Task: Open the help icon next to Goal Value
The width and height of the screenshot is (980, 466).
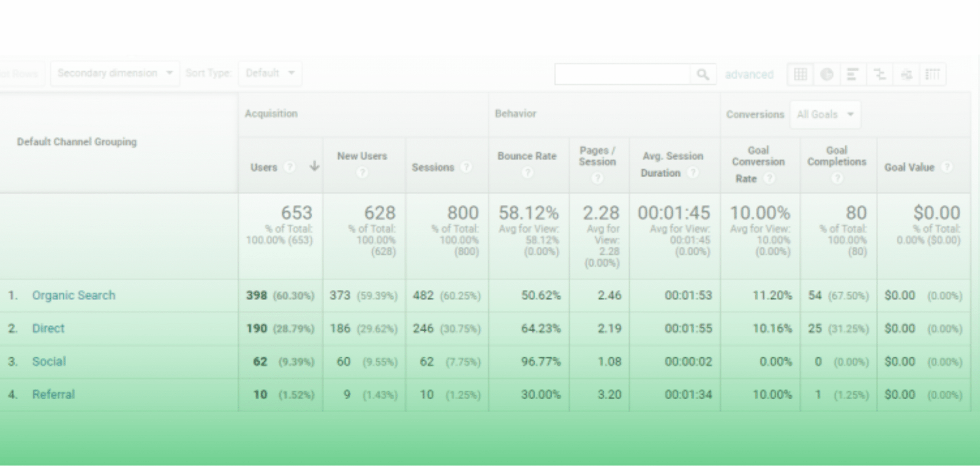Action: (x=947, y=167)
